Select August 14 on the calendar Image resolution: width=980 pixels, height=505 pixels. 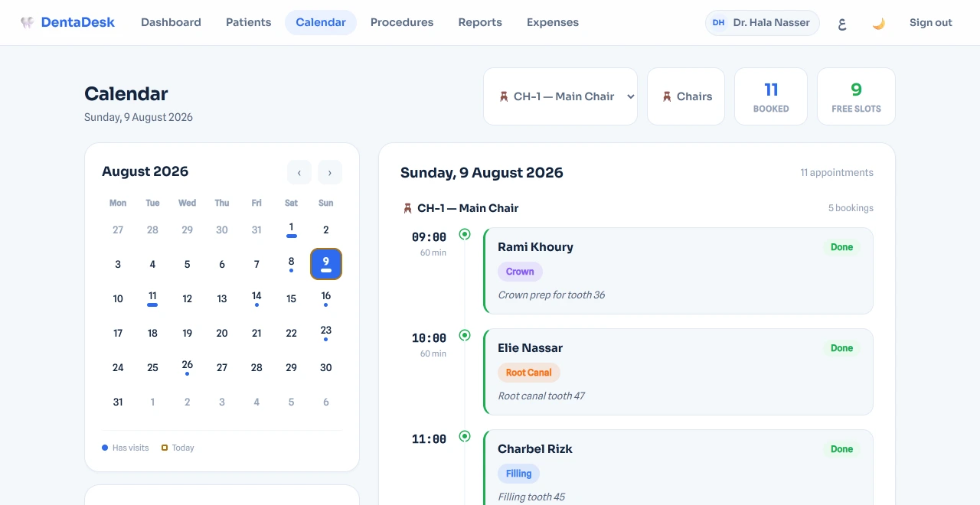click(256, 298)
